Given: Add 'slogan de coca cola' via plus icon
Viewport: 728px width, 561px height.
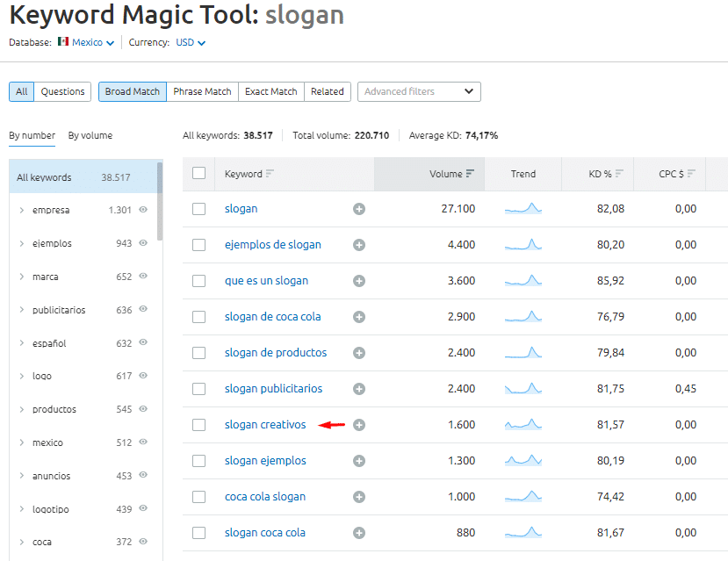Looking at the screenshot, I should (x=359, y=317).
